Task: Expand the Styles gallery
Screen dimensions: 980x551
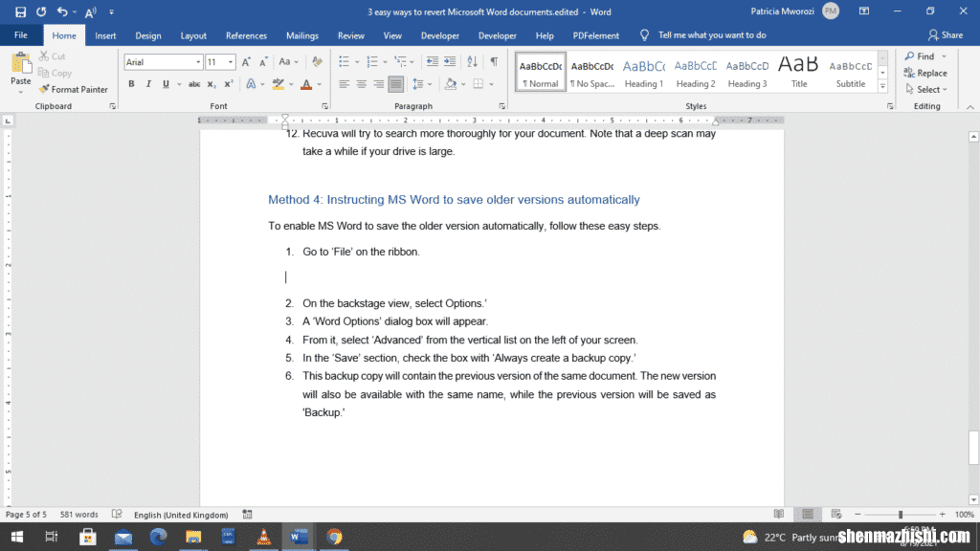Action: 882,87
